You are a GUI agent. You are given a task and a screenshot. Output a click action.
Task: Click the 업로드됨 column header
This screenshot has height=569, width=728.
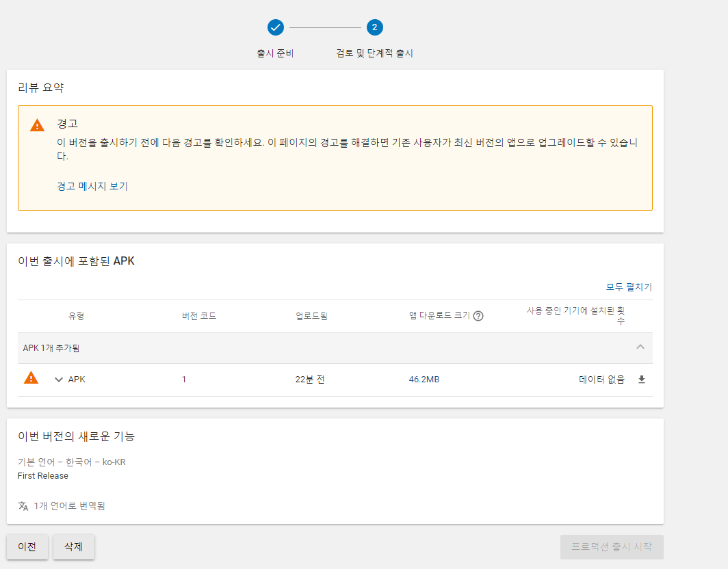311,316
